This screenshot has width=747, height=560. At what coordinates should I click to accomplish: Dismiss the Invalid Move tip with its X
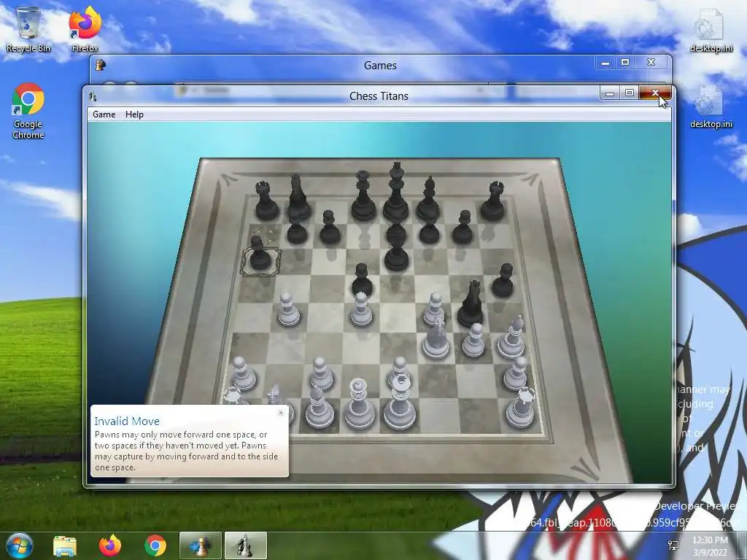pyautogui.click(x=281, y=413)
